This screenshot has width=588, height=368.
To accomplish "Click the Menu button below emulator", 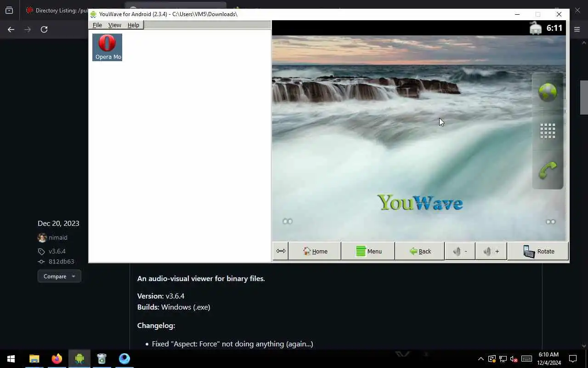I will (x=368, y=251).
